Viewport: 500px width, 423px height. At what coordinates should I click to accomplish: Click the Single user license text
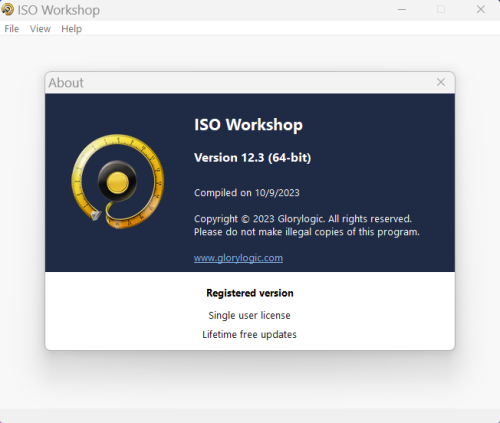pos(249,315)
